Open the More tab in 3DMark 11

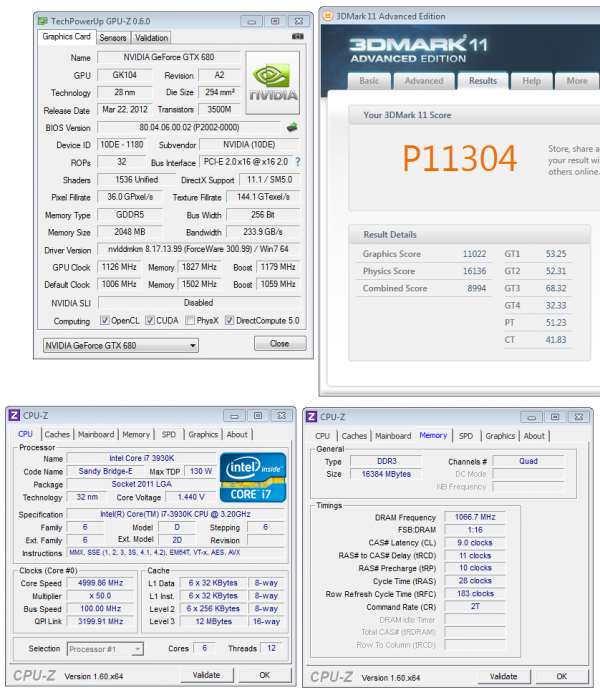[577, 81]
